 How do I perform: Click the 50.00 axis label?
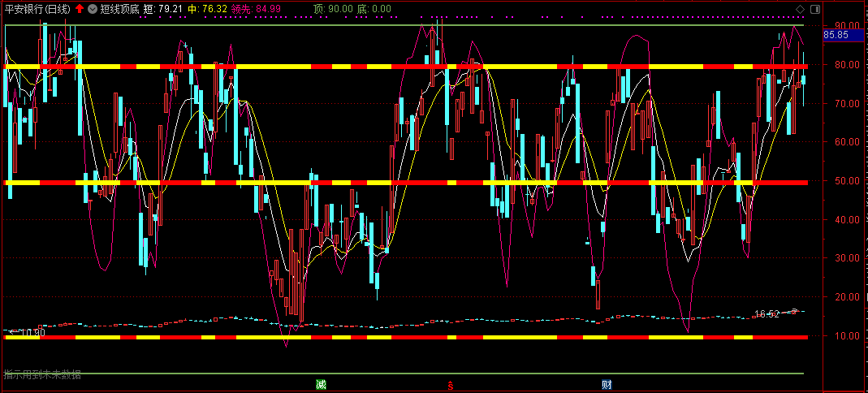pos(847,180)
